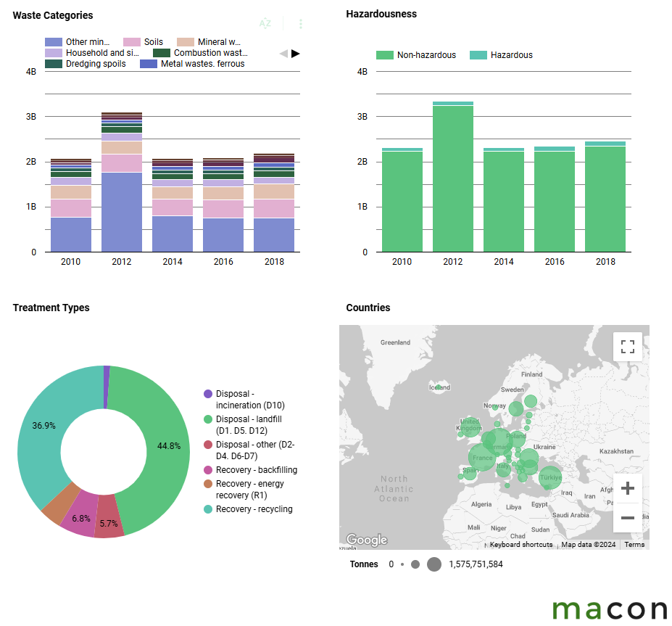Viewport: 672px width, 626px height.
Task: Zoom in on the map with plus button
Action: [627, 488]
